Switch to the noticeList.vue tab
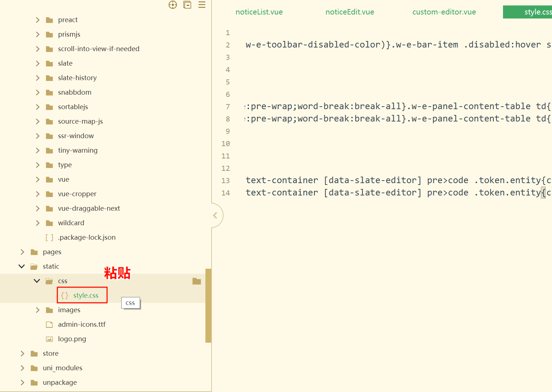The width and height of the screenshot is (552, 392). click(x=259, y=12)
